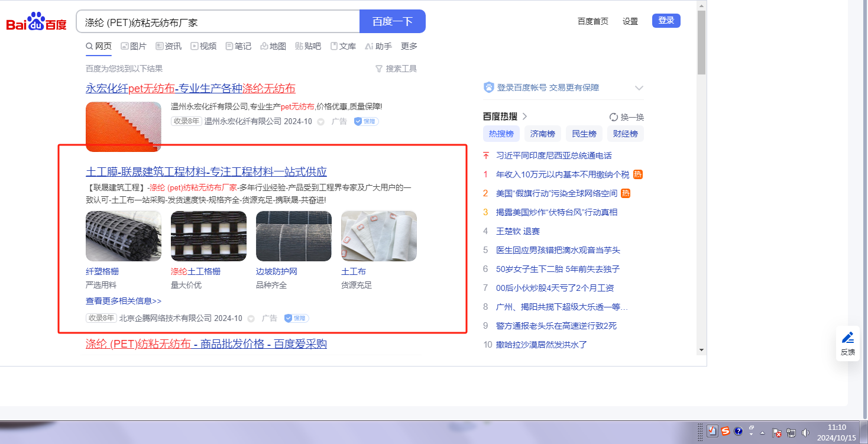The image size is (868, 444).
Task: Open the 纤塑格栅 link
Action: click(102, 271)
